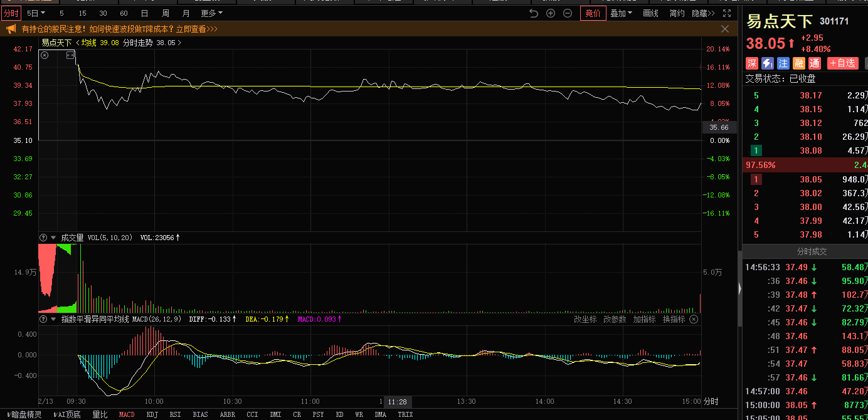Click the 融 margin trading badge
Viewport: 868px width, 420px height.
(799, 63)
